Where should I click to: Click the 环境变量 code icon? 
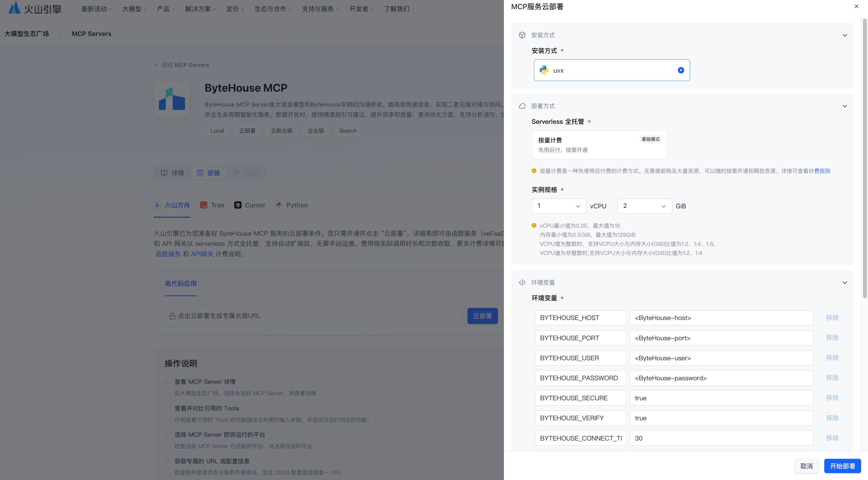click(x=522, y=282)
